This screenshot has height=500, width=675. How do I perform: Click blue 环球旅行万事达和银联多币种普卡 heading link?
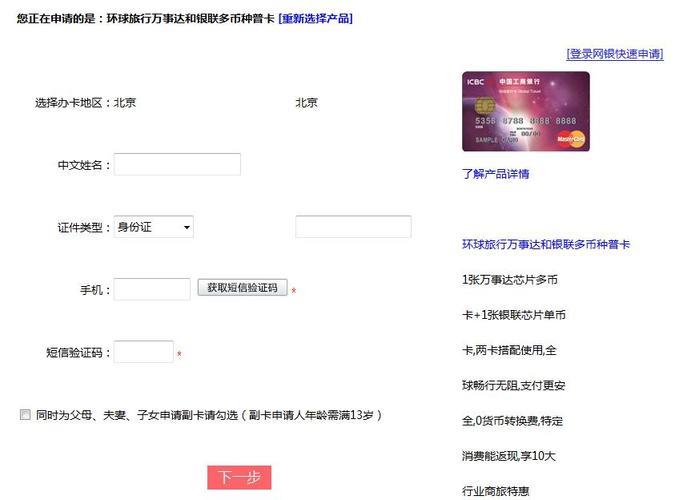(546, 244)
